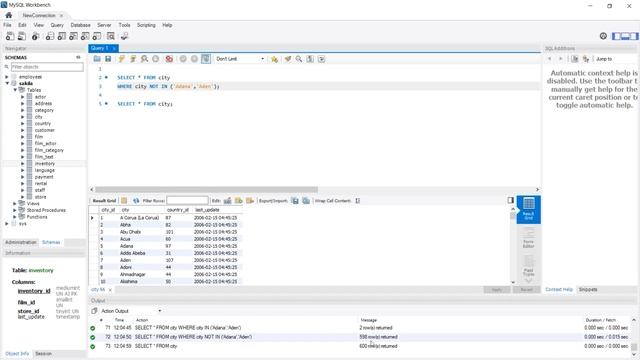This screenshot has height=360, width=640.
Task: Toggle word wrap in the editor
Action: 322,59
